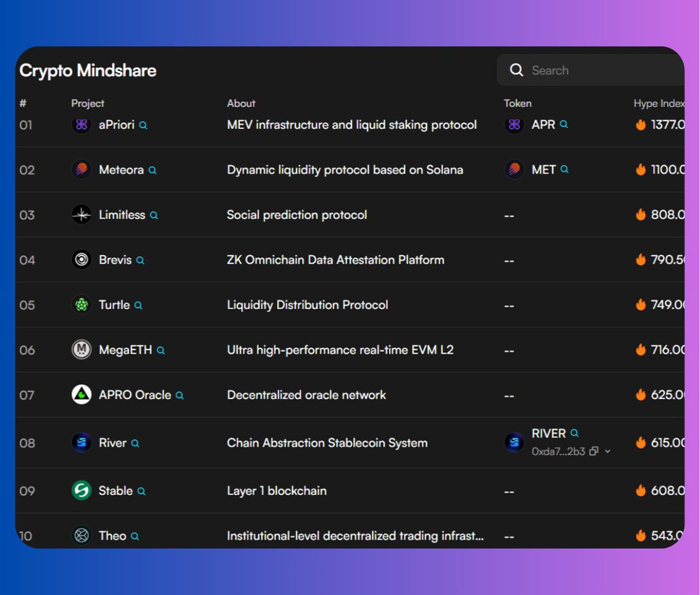Open the Meteora project link

click(121, 170)
